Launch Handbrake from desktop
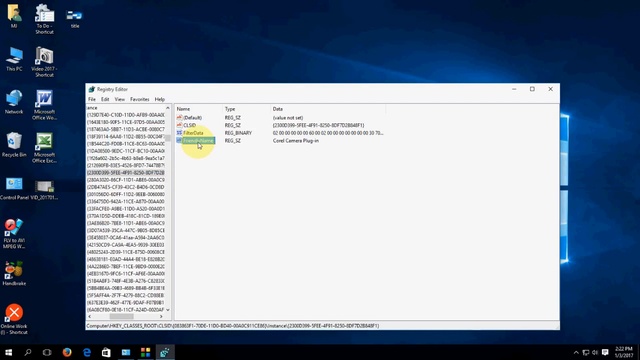 coord(14,273)
